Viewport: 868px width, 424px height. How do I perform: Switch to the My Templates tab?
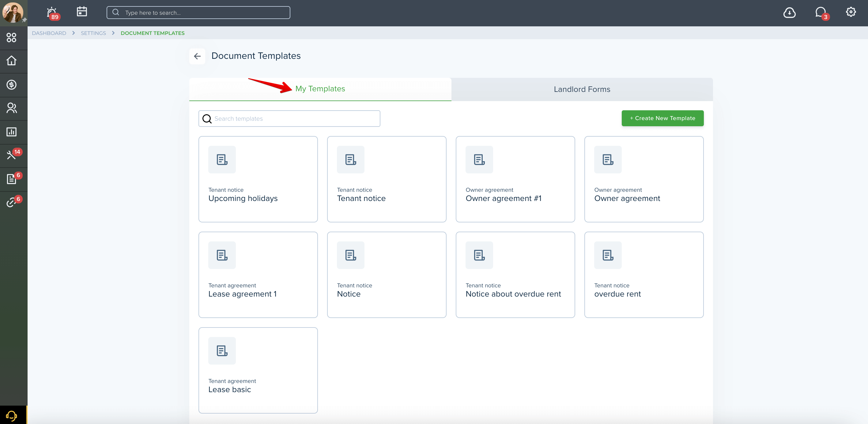[320, 89]
